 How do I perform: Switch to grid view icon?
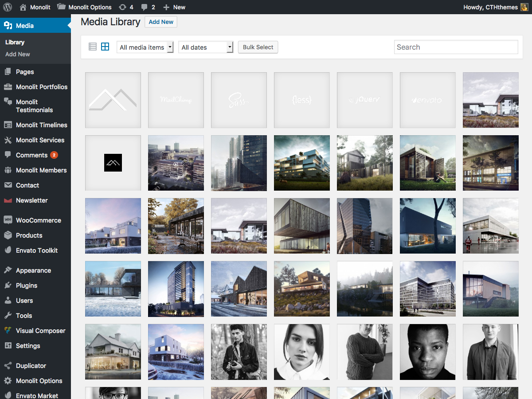(105, 47)
